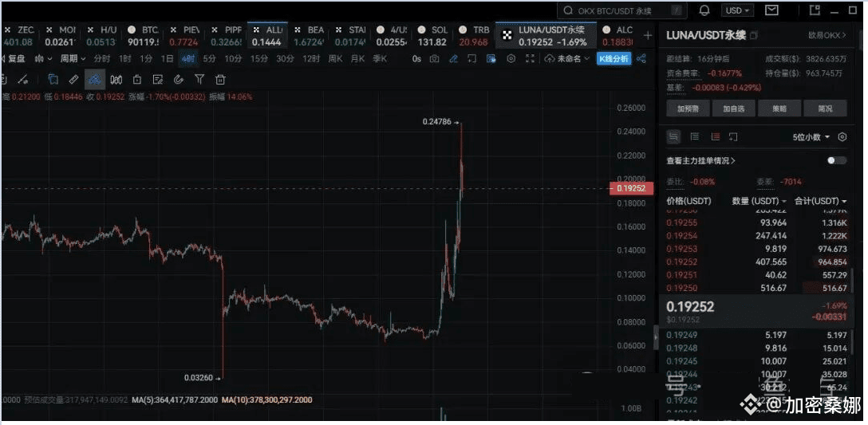868x425 pixels.
Task: Select the line brush tool icon
Action: coord(24,80)
